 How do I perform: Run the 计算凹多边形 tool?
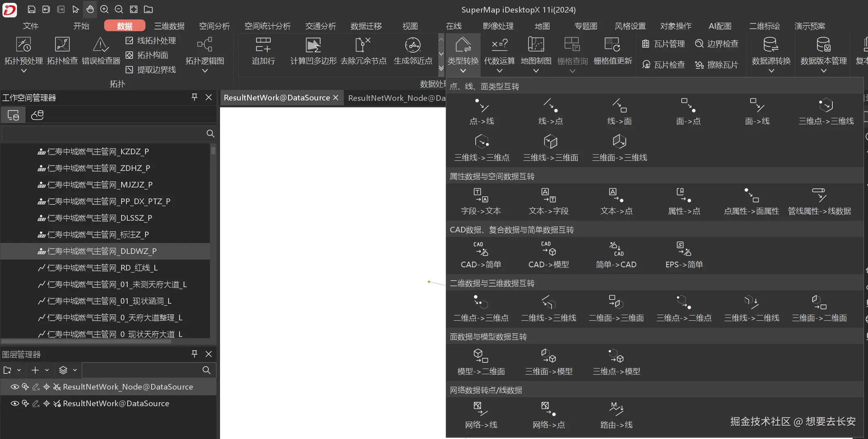pos(313,50)
